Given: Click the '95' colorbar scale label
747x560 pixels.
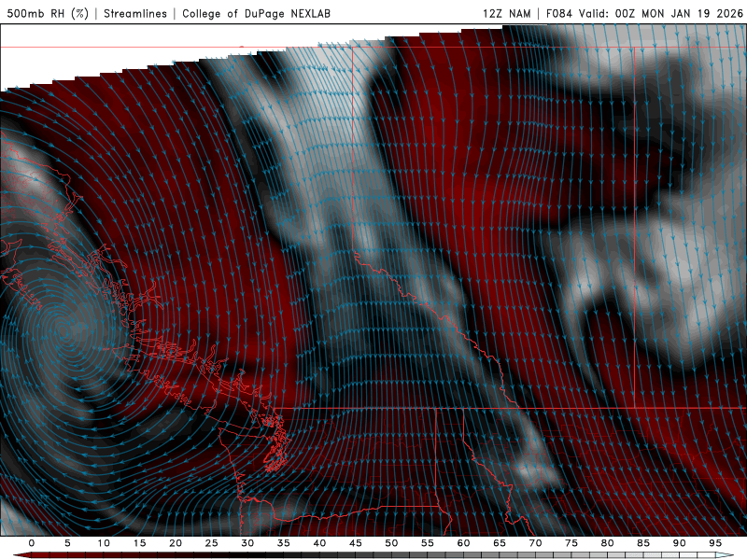Looking at the screenshot, I should click(715, 543).
